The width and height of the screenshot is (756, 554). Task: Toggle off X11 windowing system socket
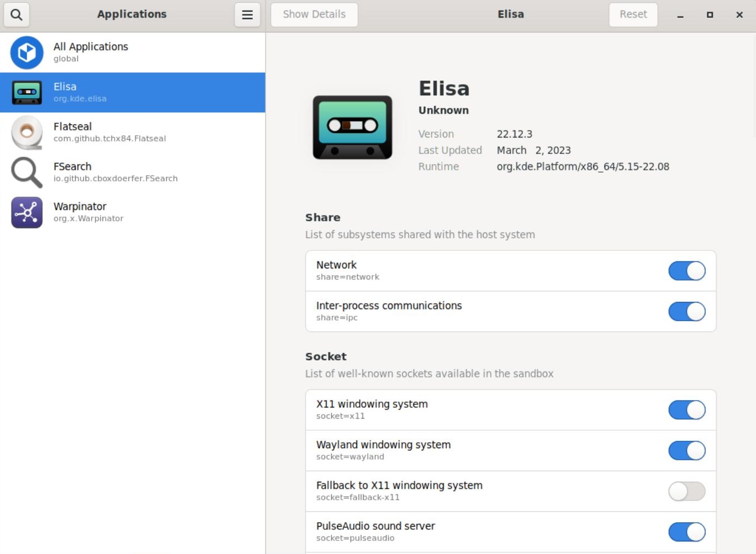[687, 410]
